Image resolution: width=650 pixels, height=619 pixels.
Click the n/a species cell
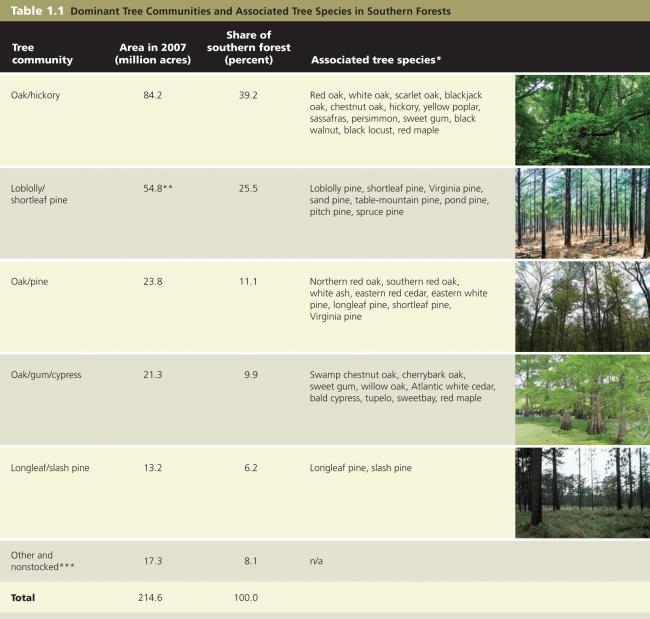(x=317, y=561)
